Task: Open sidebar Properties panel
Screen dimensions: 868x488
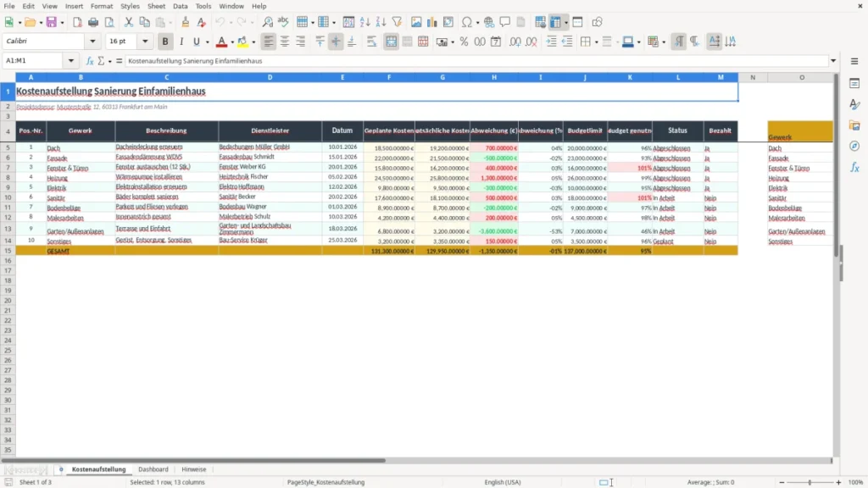Action: click(x=854, y=84)
